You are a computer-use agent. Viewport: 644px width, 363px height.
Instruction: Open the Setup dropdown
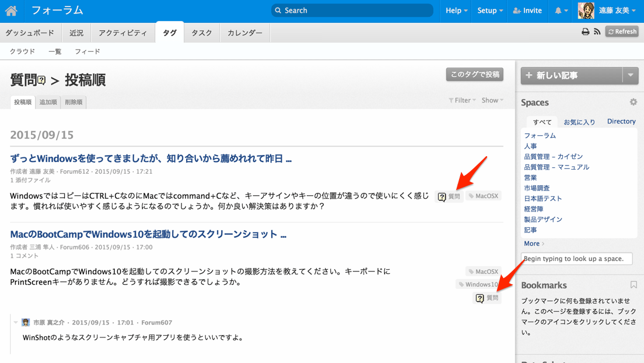[490, 10]
